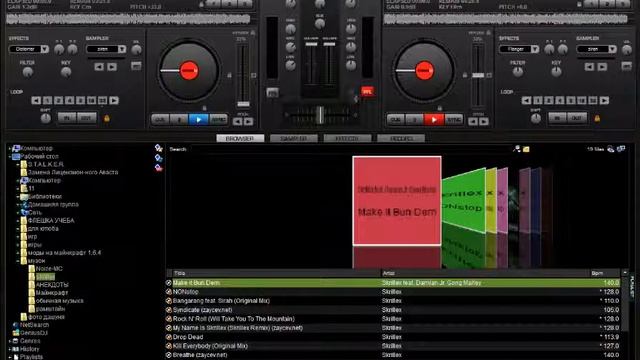Click the CUE button on the right deck
Viewport: 640px width, 360px height.
pyautogui.click(x=396, y=120)
